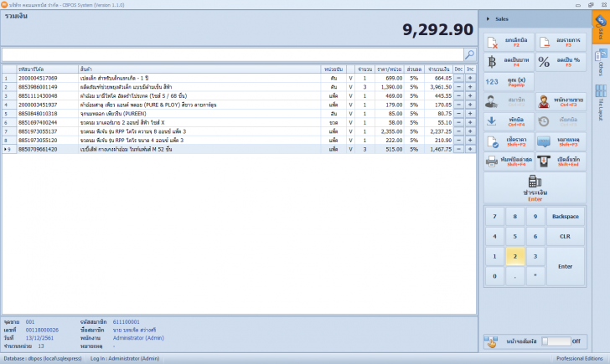Select the (PUREEN) product name cell

[x=199, y=114]
